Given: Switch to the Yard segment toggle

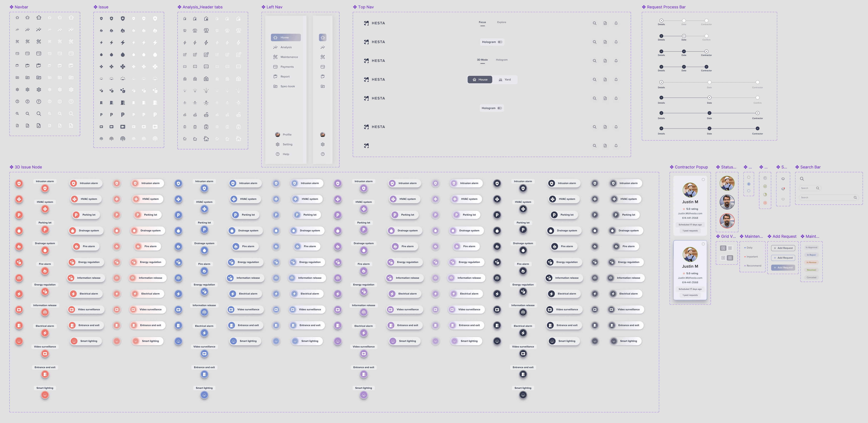Looking at the screenshot, I should [x=504, y=80].
